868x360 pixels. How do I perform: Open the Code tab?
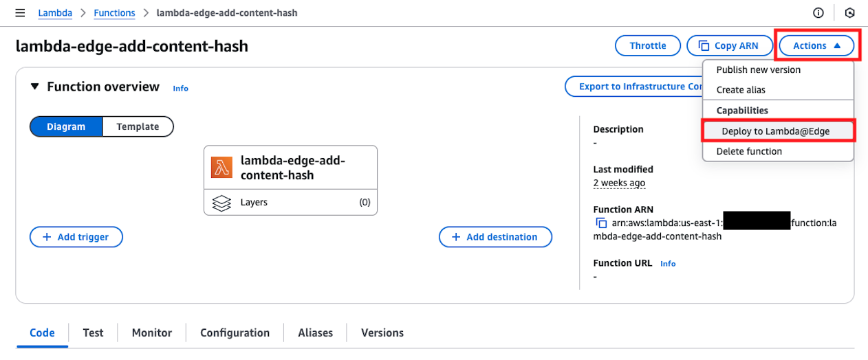click(x=42, y=333)
